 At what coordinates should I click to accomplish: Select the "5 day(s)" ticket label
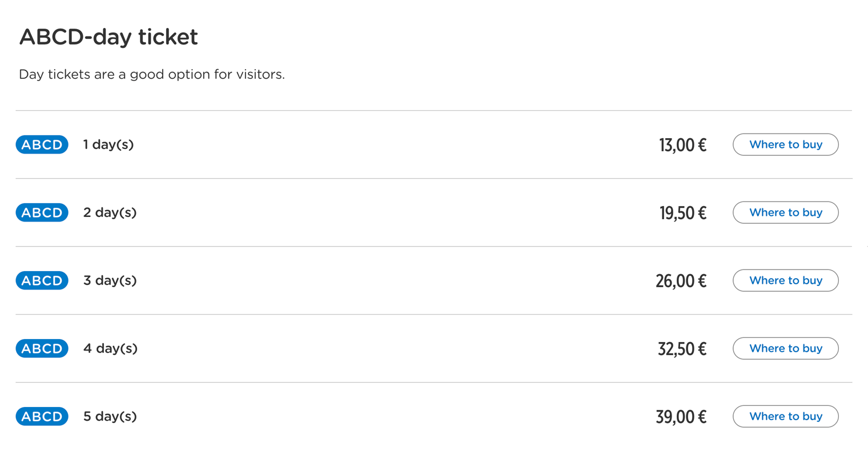click(110, 416)
